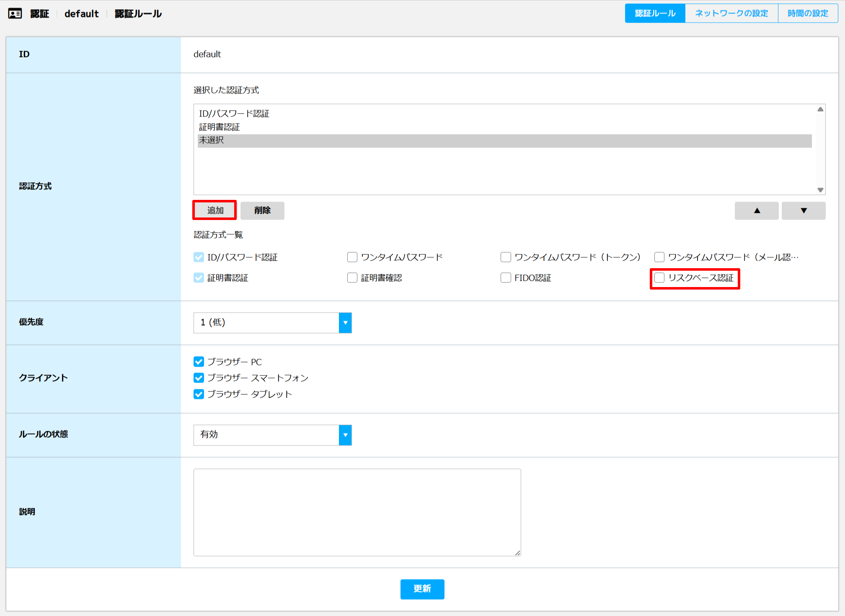Click default in the breadcrumb

[82, 14]
